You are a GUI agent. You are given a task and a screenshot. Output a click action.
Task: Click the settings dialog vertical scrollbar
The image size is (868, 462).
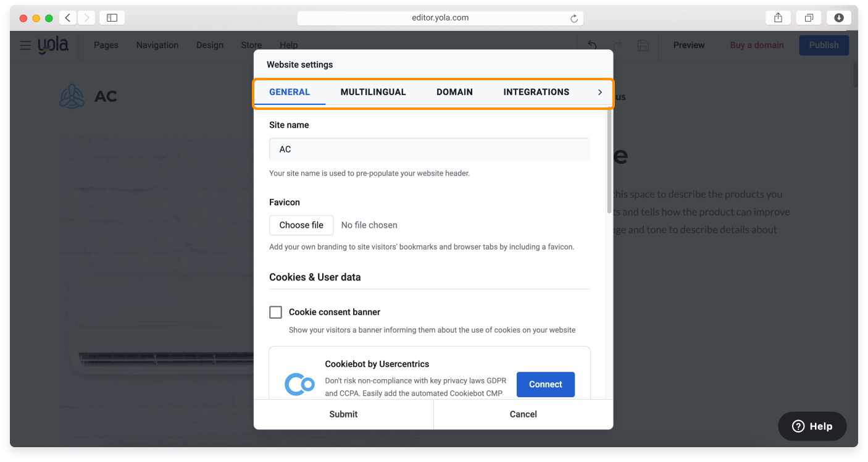click(610, 162)
